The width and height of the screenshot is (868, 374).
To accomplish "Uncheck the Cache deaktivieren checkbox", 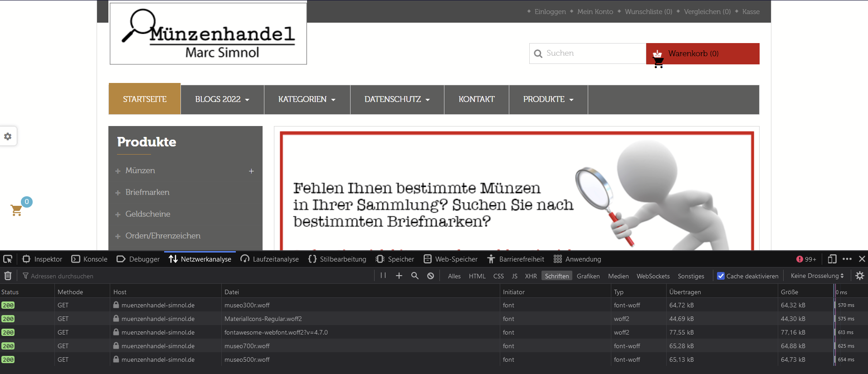I will [x=721, y=276].
